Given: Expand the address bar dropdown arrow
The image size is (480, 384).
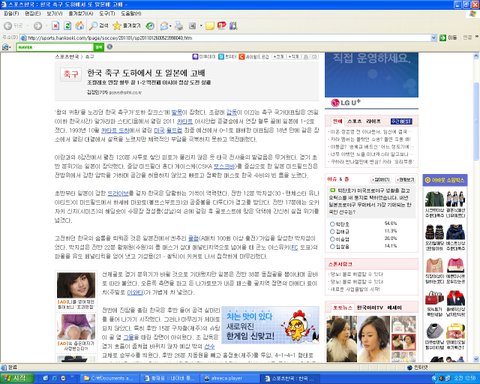Looking at the screenshot, I should (434, 38).
